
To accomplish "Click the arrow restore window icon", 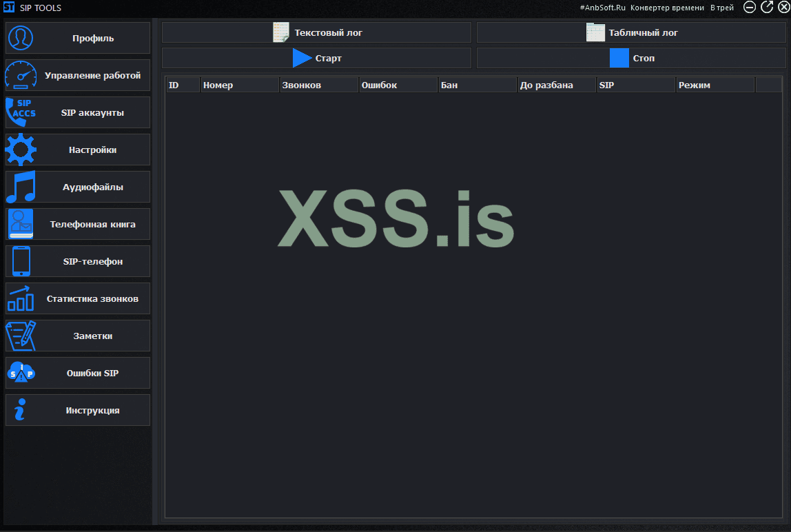I will tap(767, 7).
